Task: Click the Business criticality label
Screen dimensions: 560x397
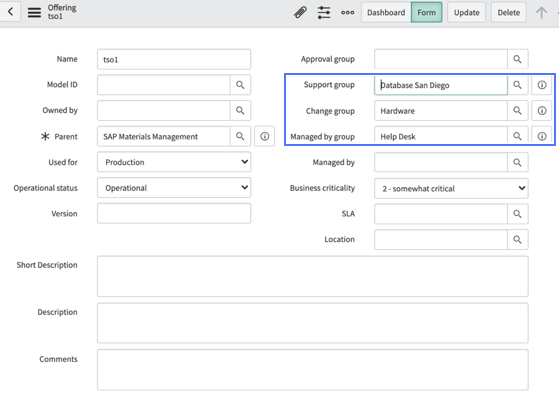Action: (x=322, y=188)
